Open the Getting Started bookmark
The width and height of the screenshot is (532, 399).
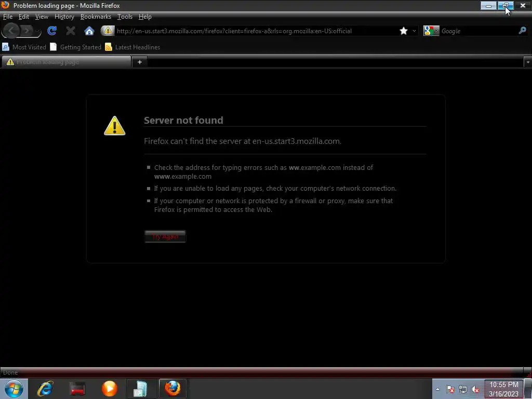(x=76, y=47)
